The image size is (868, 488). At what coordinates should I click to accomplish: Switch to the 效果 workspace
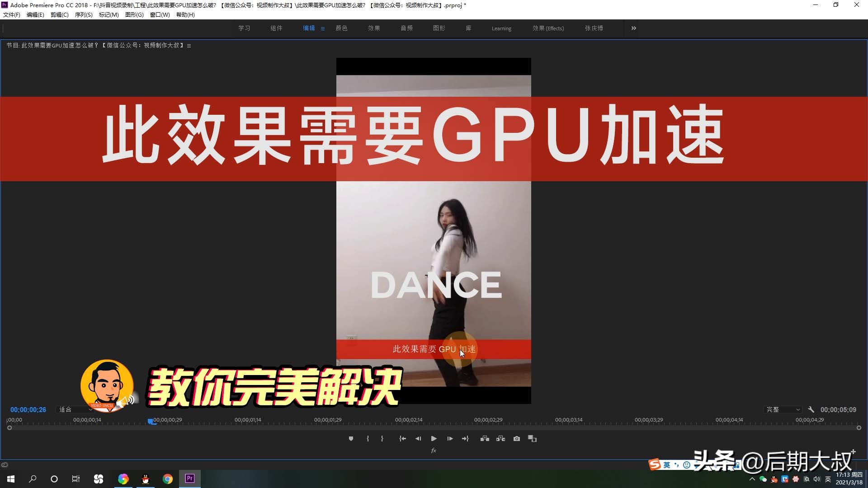[x=373, y=28]
